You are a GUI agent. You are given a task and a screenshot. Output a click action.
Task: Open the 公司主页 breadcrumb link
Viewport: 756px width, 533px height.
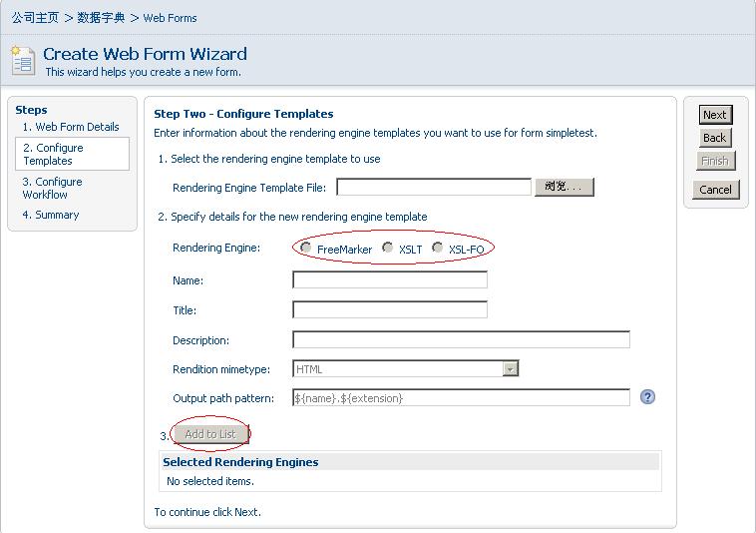(x=36, y=18)
